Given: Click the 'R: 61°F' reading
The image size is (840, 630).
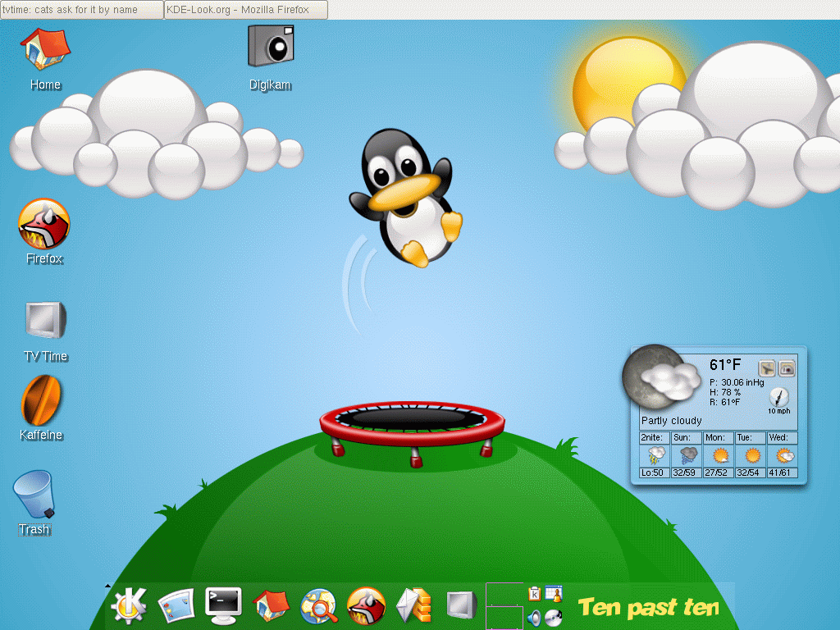Looking at the screenshot, I should coord(724,402).
